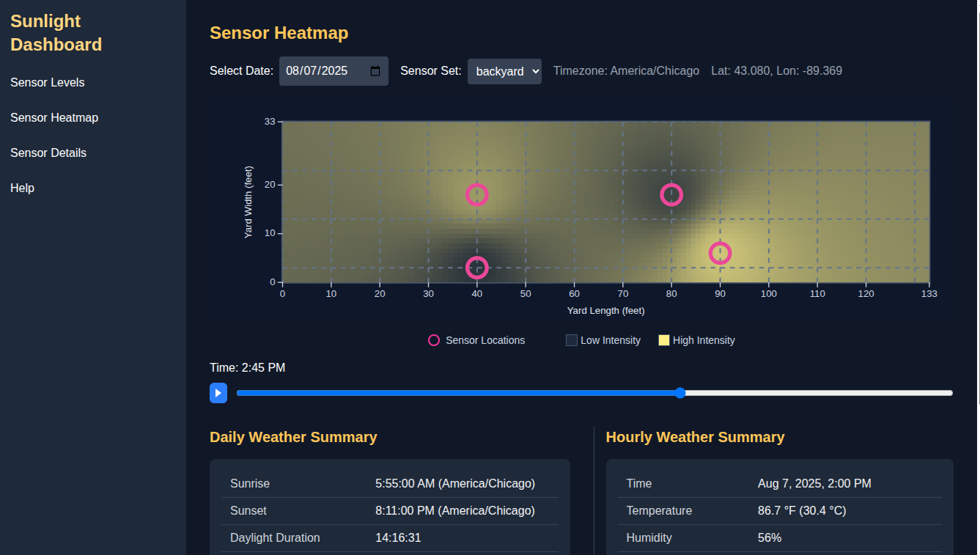Click sensor marker at length 80, width 18

pyautogui.click(x=671, y=194)
